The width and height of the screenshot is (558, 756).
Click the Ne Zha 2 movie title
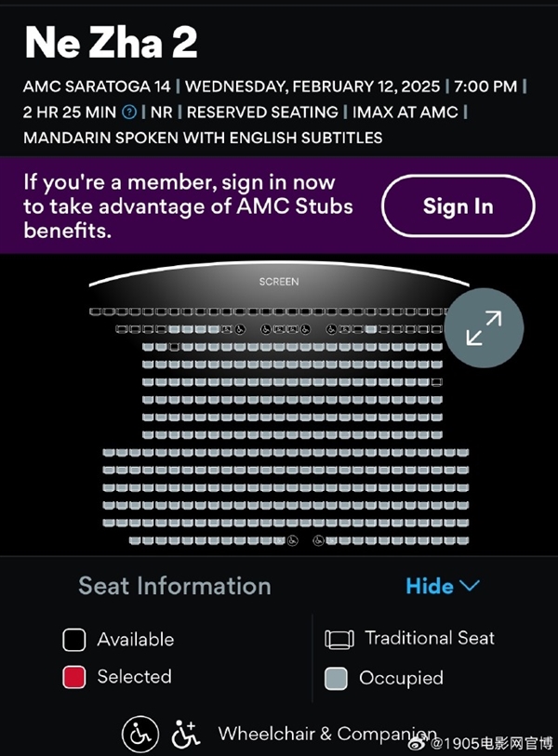tap(111, 43)
